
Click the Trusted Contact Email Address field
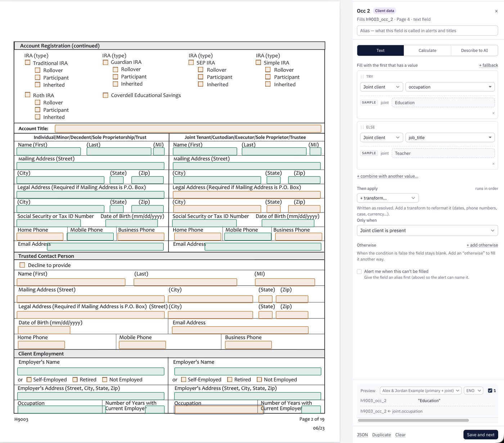[x=240, y=330]
